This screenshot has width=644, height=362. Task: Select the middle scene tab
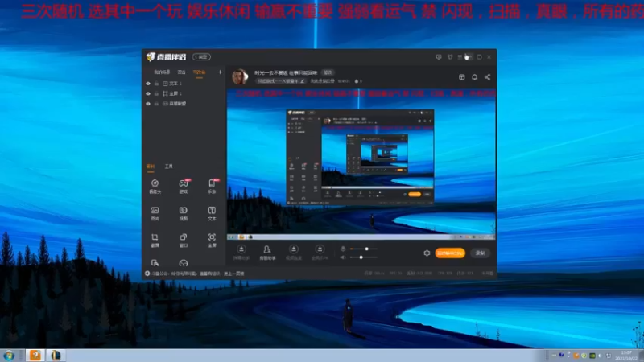click(x=182, y=72)
